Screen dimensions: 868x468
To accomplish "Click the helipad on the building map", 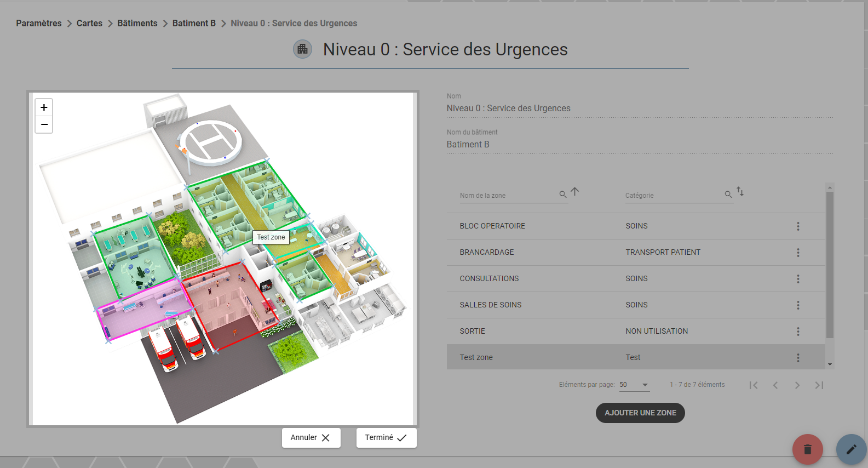I will point(211,142).
